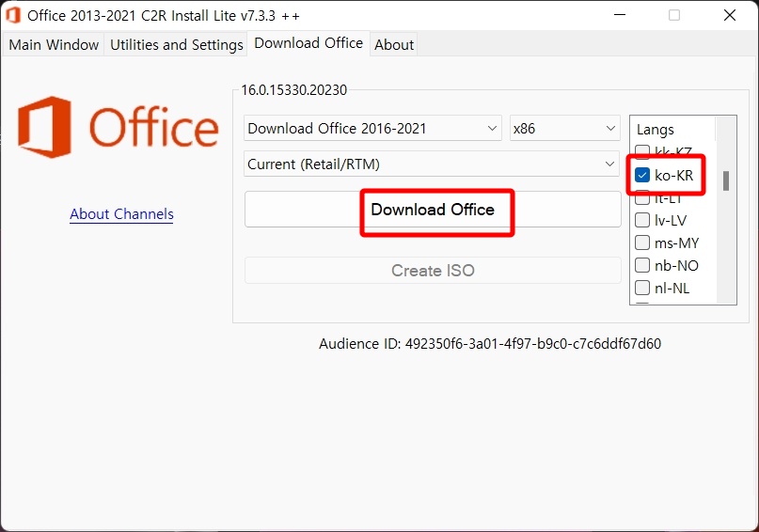
Task: Check the kk-KZ language checkbox
Action: click(x=641, y=152)
